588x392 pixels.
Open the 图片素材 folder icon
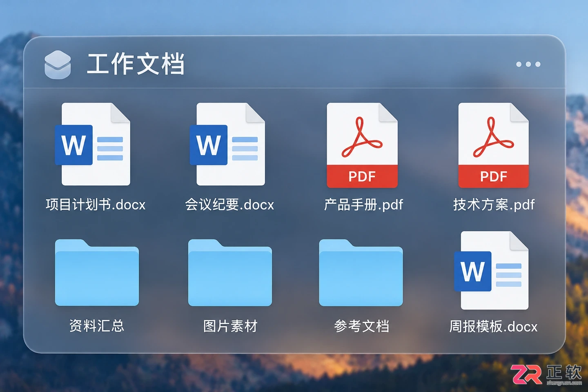tap(230, 273)
